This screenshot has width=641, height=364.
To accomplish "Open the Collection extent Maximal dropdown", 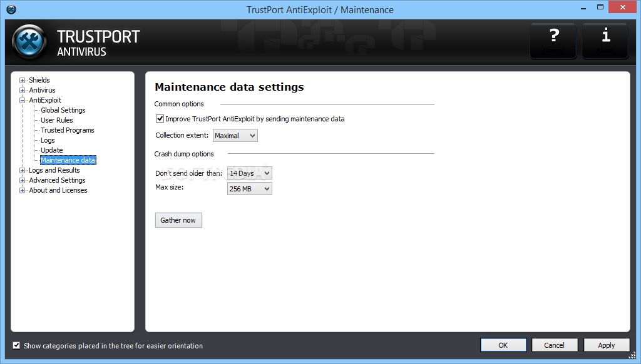I will (x=235, y=136).
